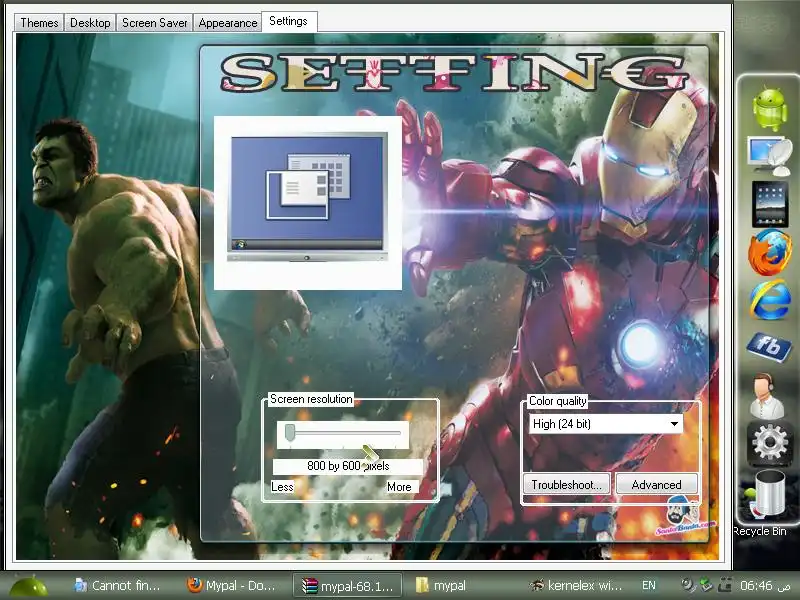Launch Firefox from the dock
The width and height of the screenshot is (800, 600).
(x=770, y=252)
